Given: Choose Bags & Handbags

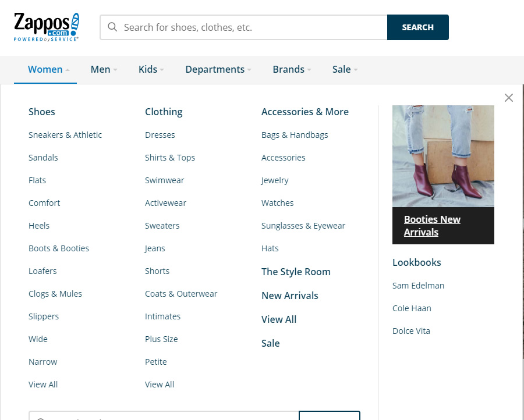Looking at the screenshot, I should pyautogui.click(x=295, y=135).
